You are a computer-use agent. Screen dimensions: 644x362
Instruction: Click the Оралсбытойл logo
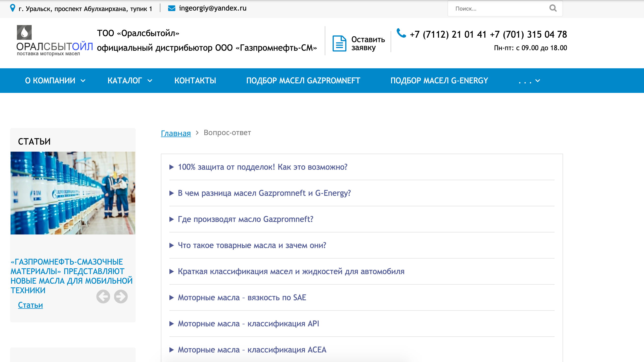[x=55, y=40]
